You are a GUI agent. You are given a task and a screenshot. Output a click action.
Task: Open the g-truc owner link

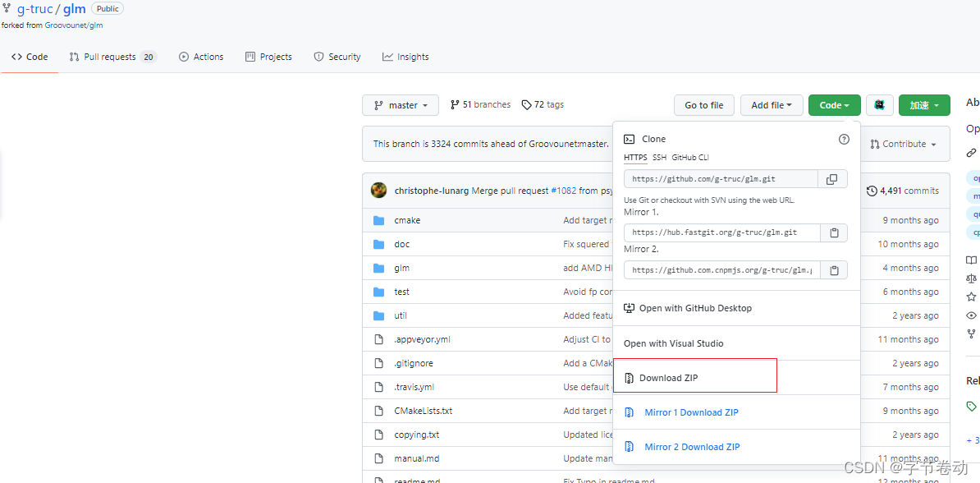35,9
